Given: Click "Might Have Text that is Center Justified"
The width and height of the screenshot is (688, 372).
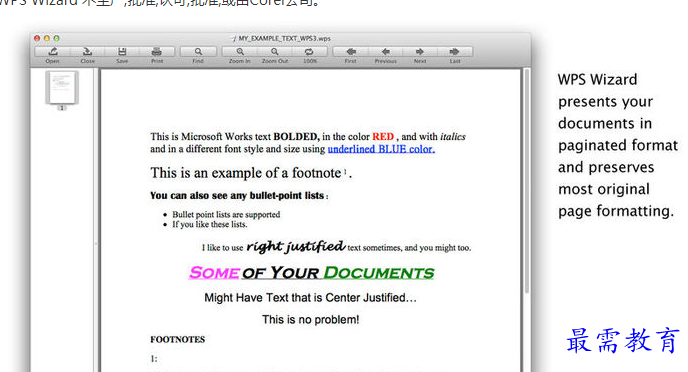Looking at the screenshot, I should [x=310, y=298].
